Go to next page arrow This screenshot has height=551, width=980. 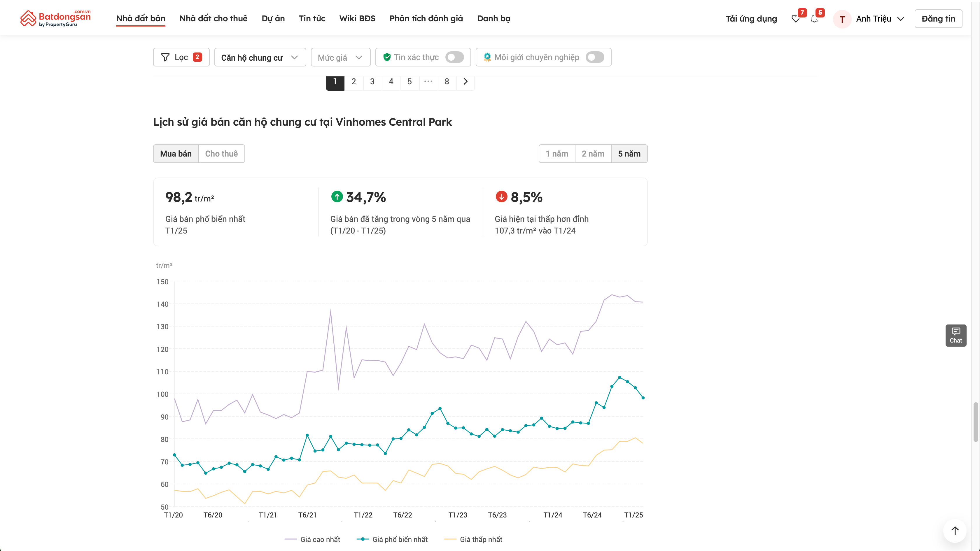click(x=465, y=81)
